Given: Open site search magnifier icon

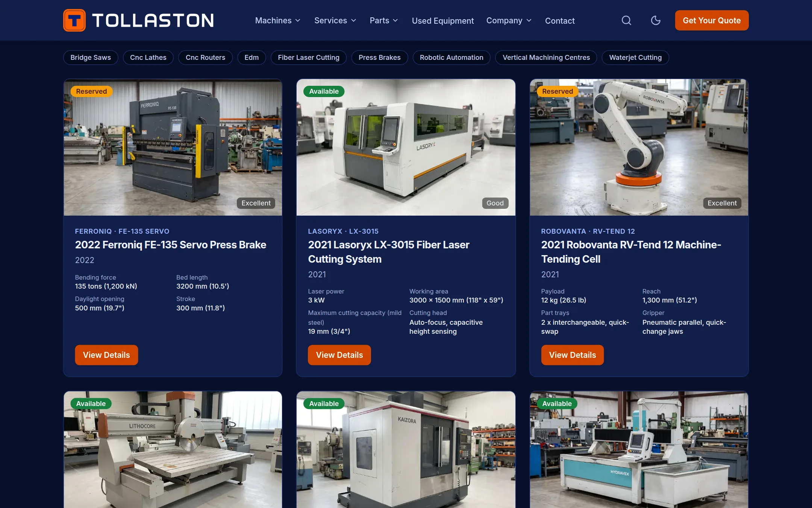Looking at the screenshot, I should coord(626,20).
